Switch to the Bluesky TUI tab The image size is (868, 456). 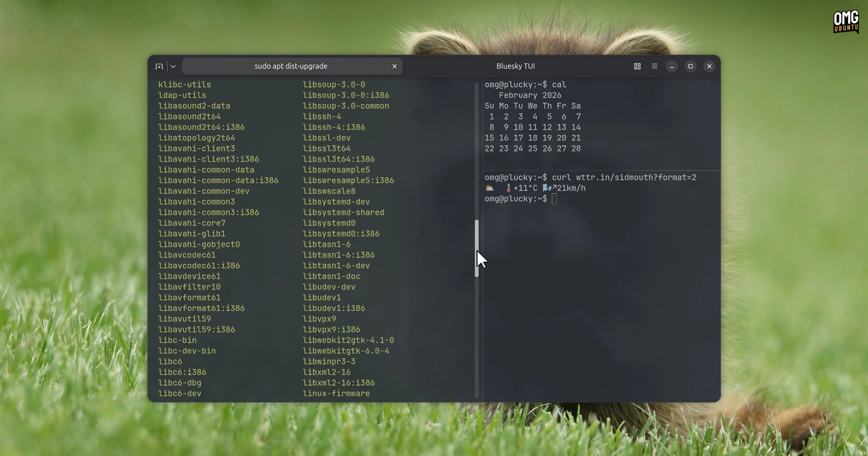click(x=515, y=66)
